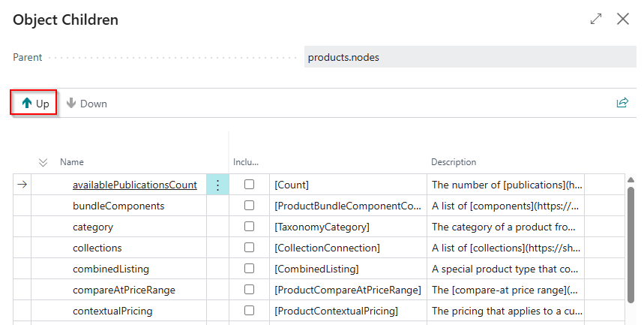
Task: Select the bundleComponents row name
Action: 118,206
